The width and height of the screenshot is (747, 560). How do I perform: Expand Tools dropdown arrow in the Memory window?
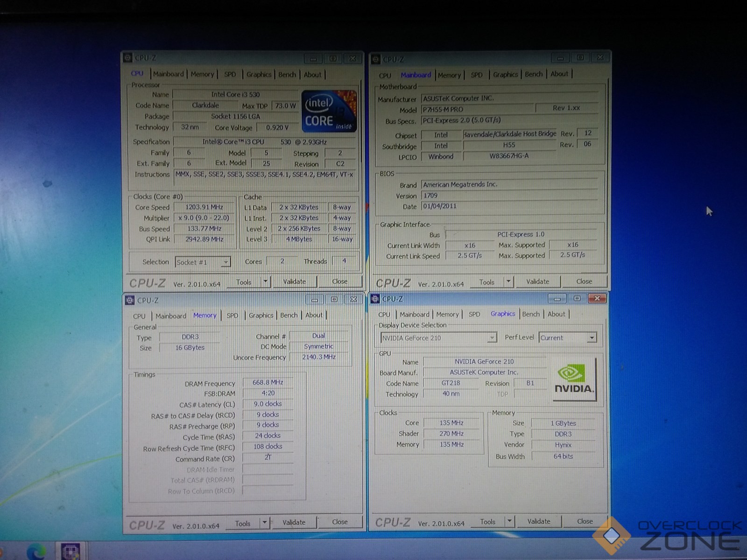pos(265,523)
